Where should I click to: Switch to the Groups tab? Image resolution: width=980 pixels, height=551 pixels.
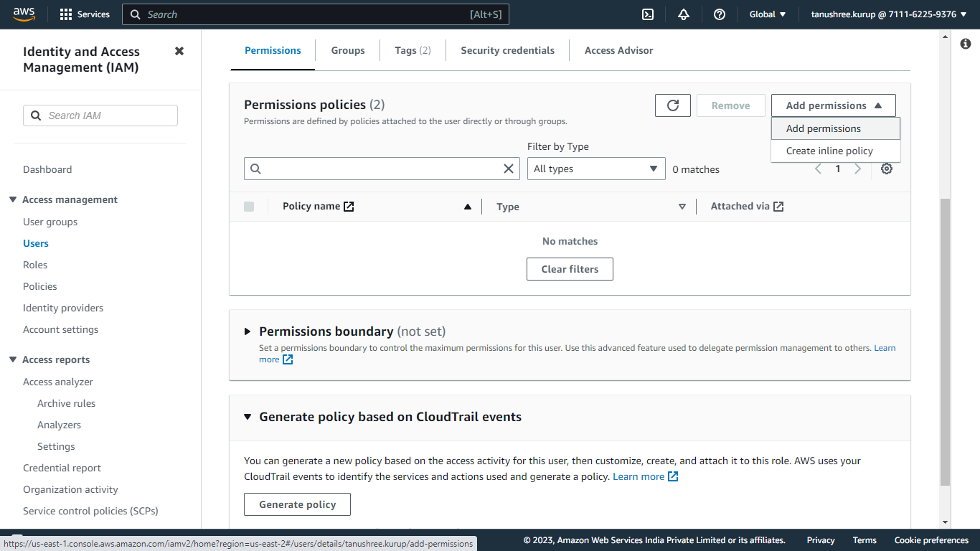(348, 50)
